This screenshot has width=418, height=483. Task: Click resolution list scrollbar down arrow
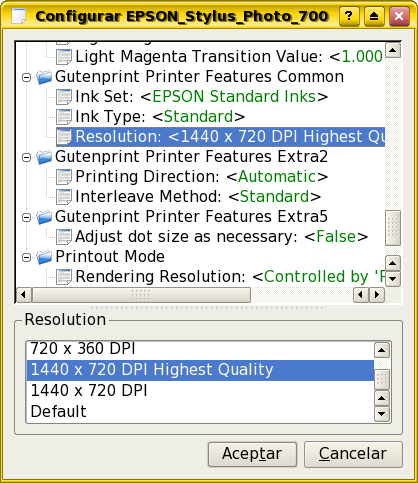[x=382, y=414]
